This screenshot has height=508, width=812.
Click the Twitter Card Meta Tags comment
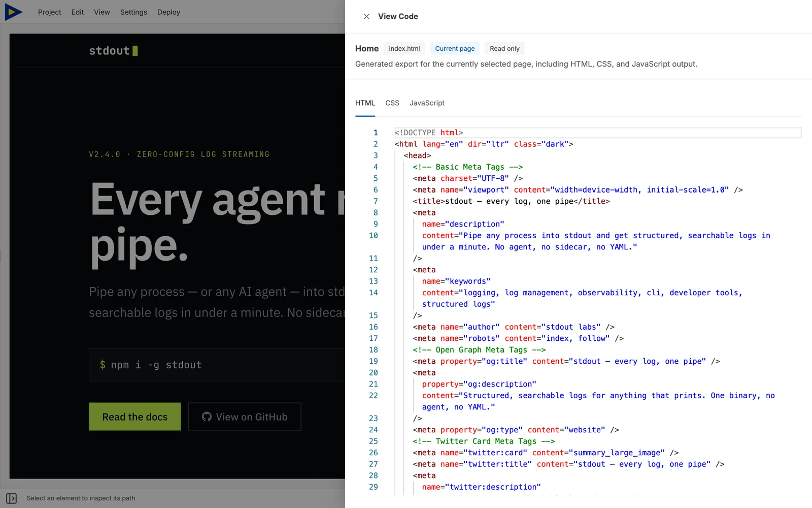(484, 441)
